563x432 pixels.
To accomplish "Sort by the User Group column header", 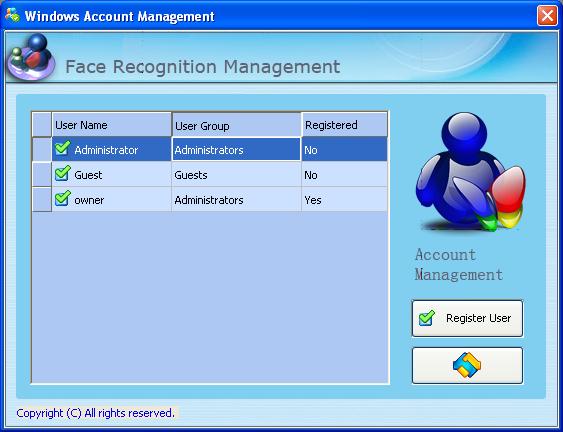I will click(236, 125).
